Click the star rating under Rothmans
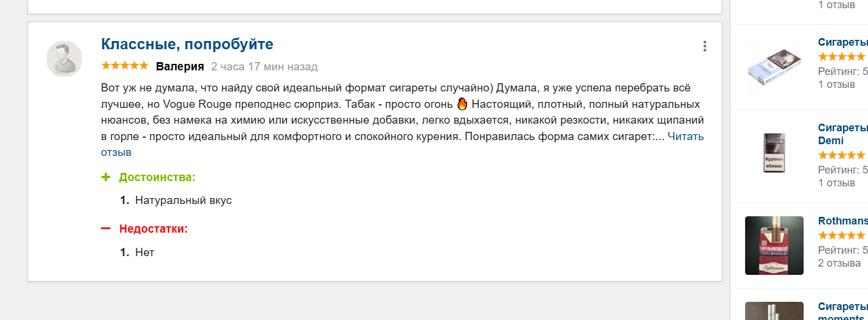 [x=842, y=235]
